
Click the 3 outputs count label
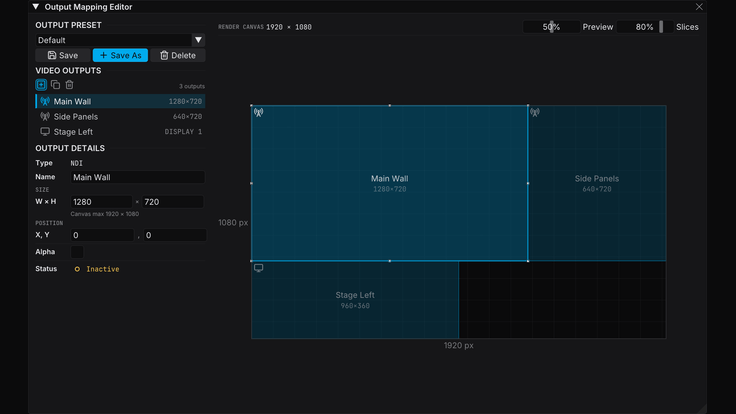(x=192, y=86)
